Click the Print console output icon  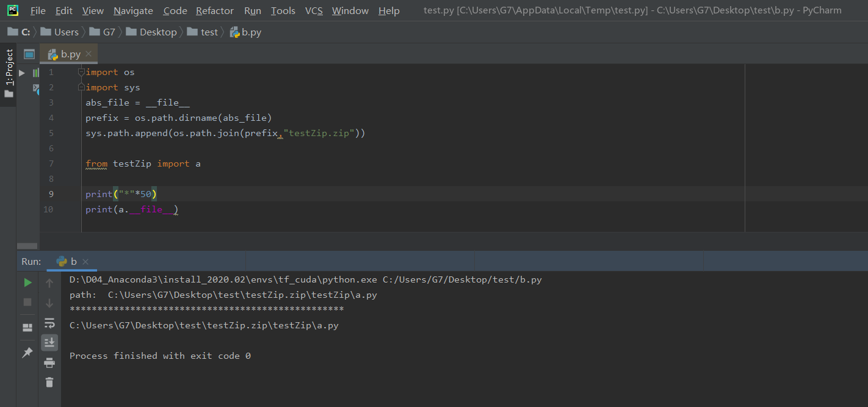[x=49, y=362]
